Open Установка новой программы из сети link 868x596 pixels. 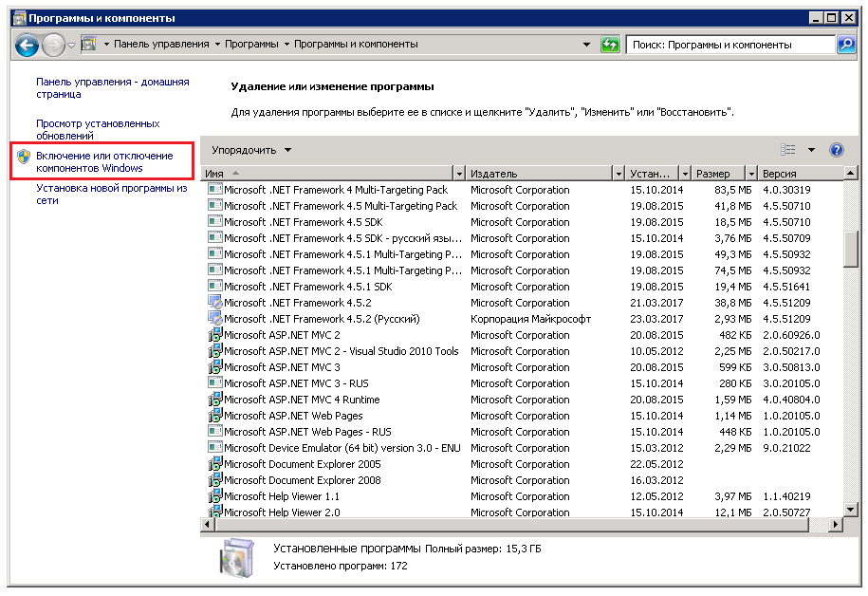tap(111, 194)
